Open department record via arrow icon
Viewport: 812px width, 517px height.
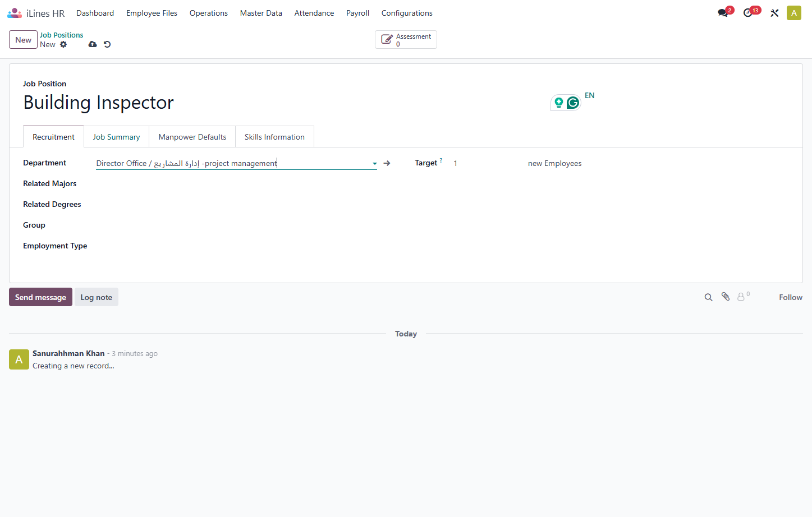(x=387, y=163)
